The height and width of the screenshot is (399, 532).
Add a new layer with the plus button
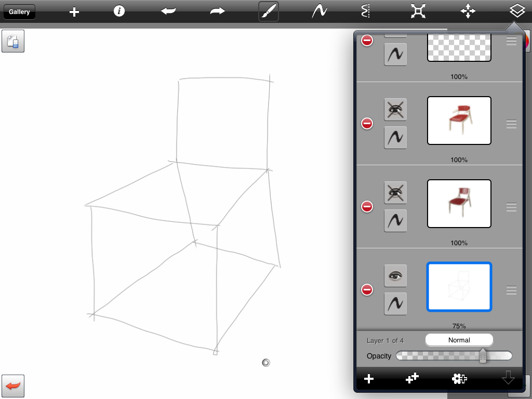click(369, 379)
